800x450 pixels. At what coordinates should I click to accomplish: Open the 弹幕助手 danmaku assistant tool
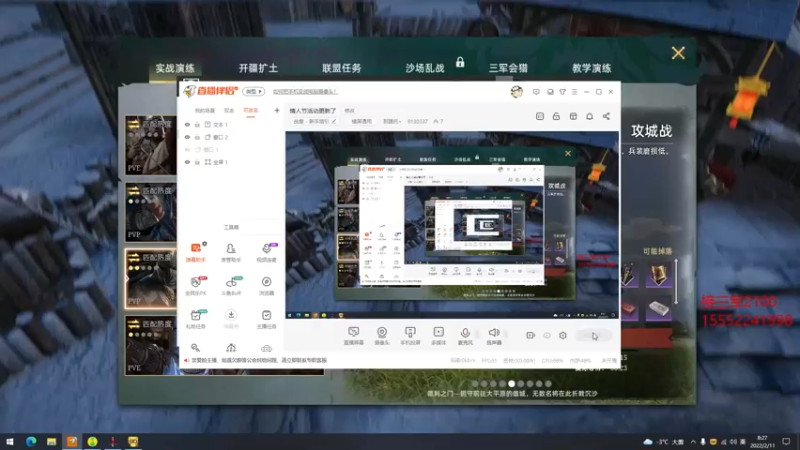tap(195, 252)
